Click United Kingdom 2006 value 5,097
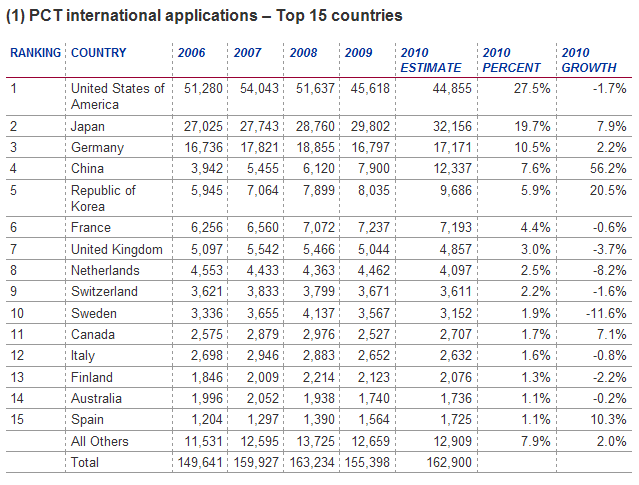 tap(207, 249)
